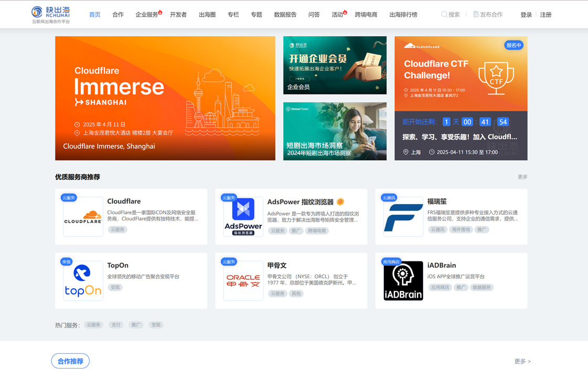This screenshot has width=588, height=378.
Task: Select 专栏 in the navigation bar
Action: click(x=233, y=15)
